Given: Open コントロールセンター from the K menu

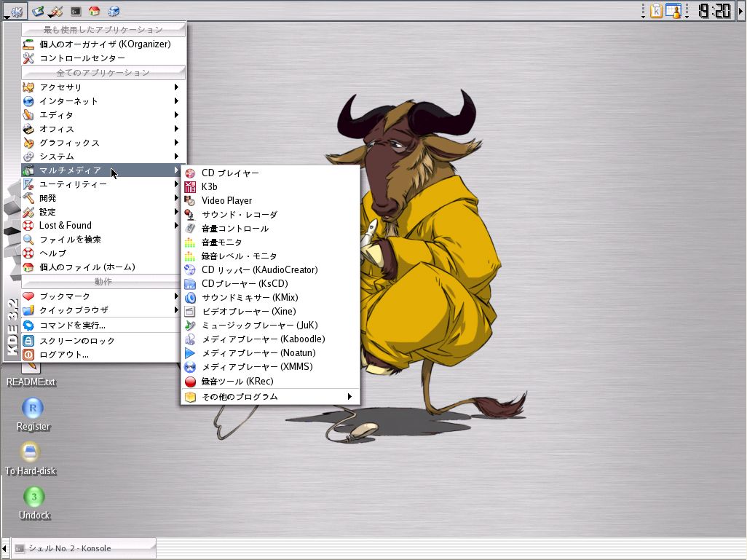Looking at the screenshot, I should [103, 58].
